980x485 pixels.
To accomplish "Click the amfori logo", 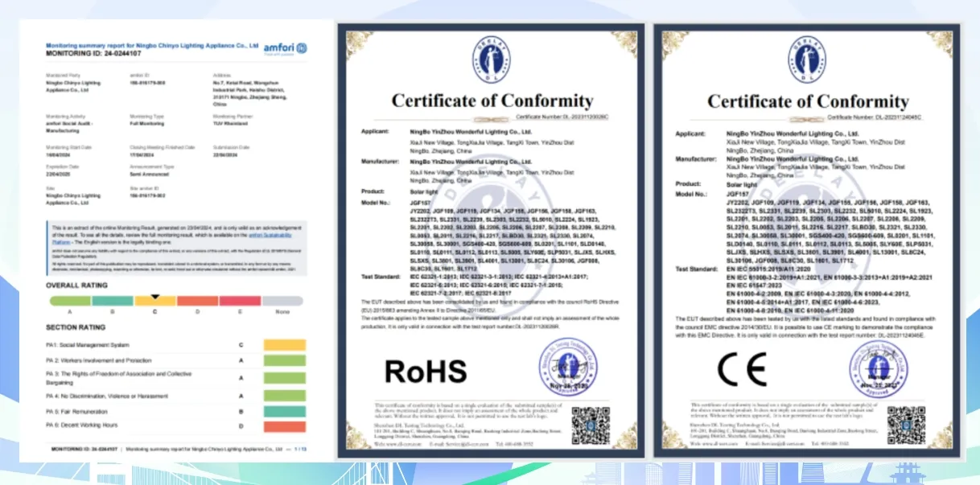I will pos(286,47).
